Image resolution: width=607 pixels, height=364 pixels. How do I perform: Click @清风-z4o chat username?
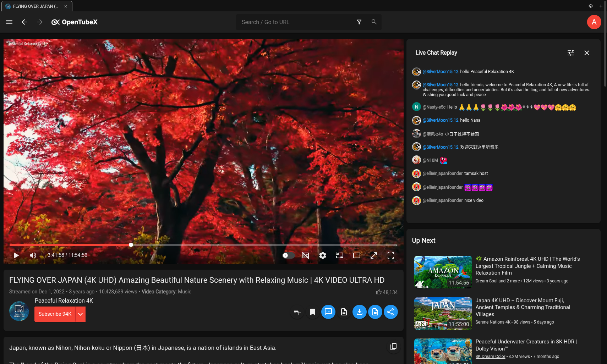coord(433,134)
